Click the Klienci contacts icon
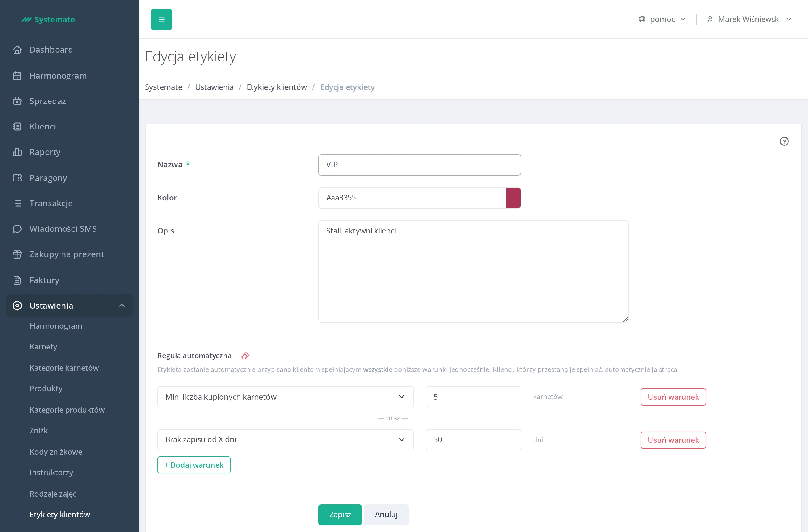 click(x=17, y=126)
